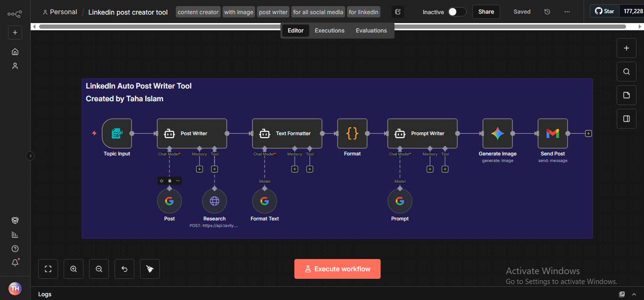This screenshot has width=644, height=300.
Task: Click the Share button
Action: pos(486,12)
